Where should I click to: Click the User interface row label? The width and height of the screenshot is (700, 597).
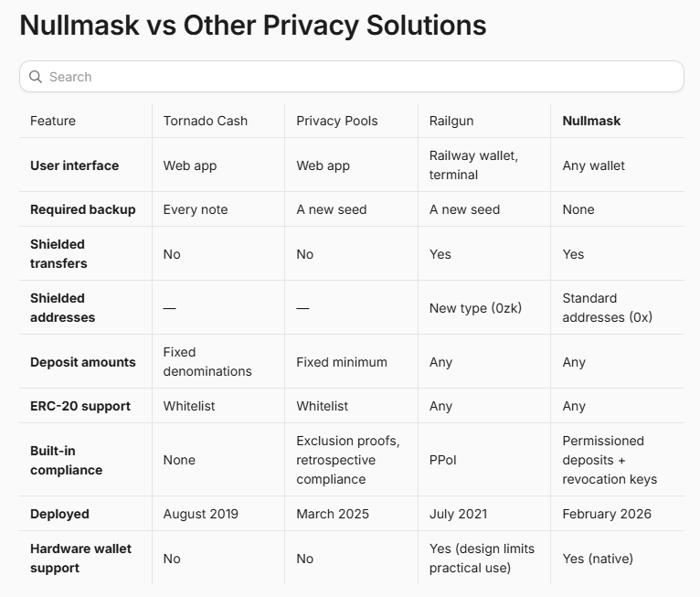(x=75, y=165)
